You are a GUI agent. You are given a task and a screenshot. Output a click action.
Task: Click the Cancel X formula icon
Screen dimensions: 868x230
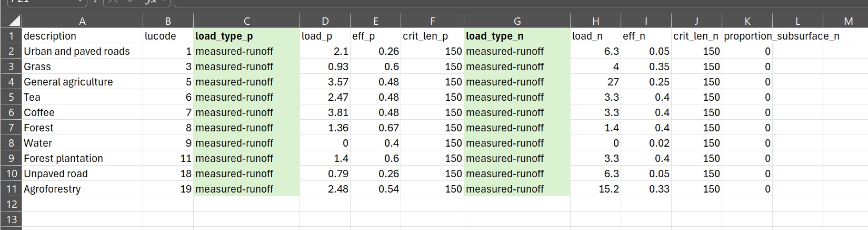click(x=113, y=2)
